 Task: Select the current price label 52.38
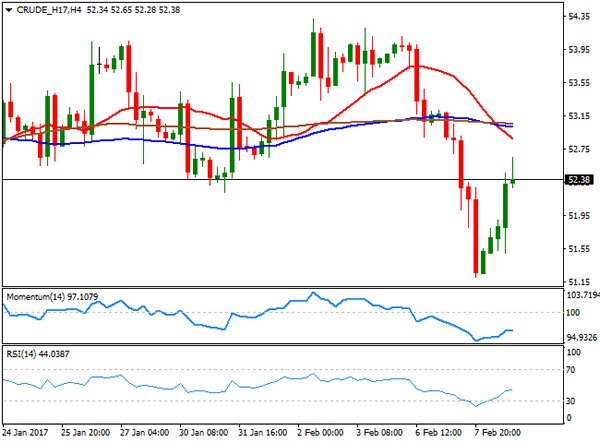579,180
